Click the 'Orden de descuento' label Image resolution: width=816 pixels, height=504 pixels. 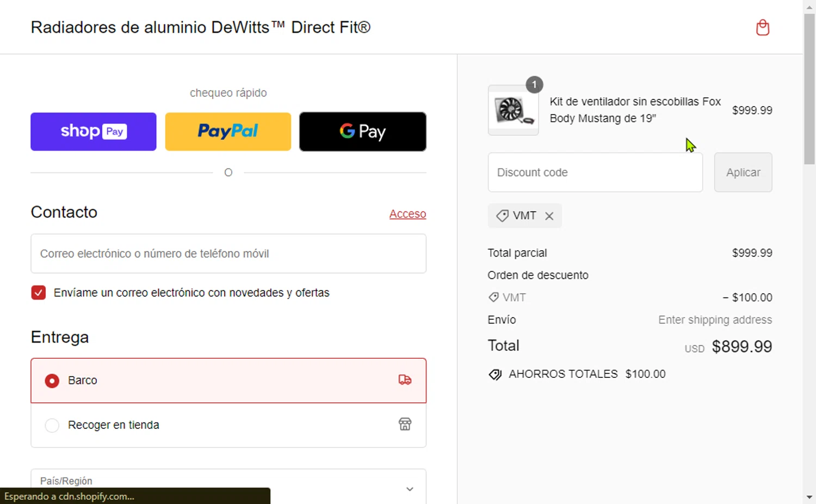538,275
